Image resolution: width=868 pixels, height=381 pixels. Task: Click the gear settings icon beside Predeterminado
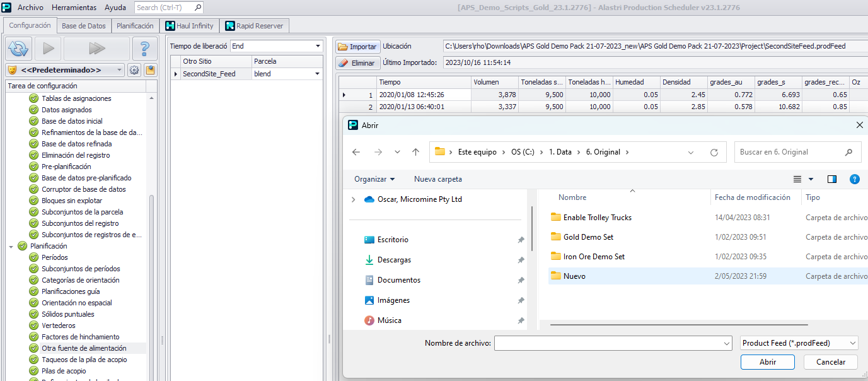134,70
